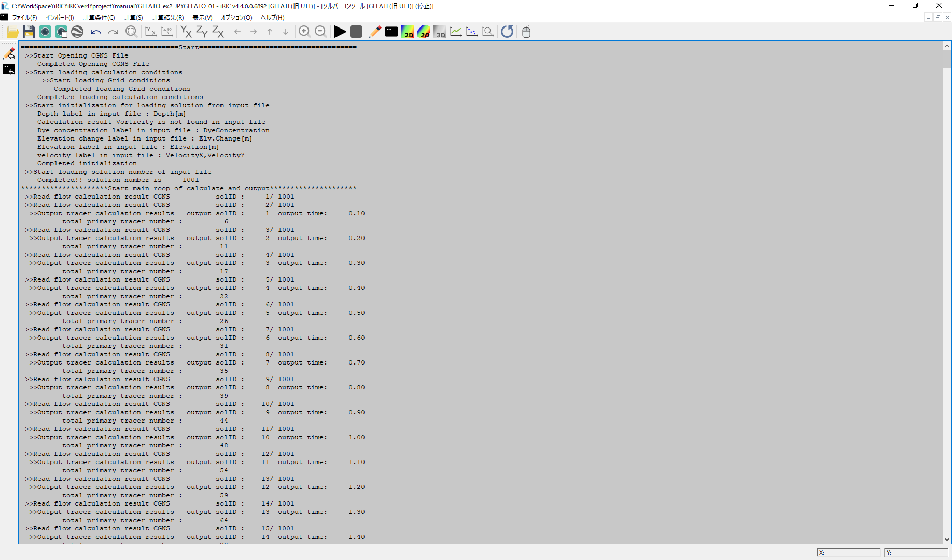
Task: Switch to the YZ plane view
Action: (x=202, y=32)
